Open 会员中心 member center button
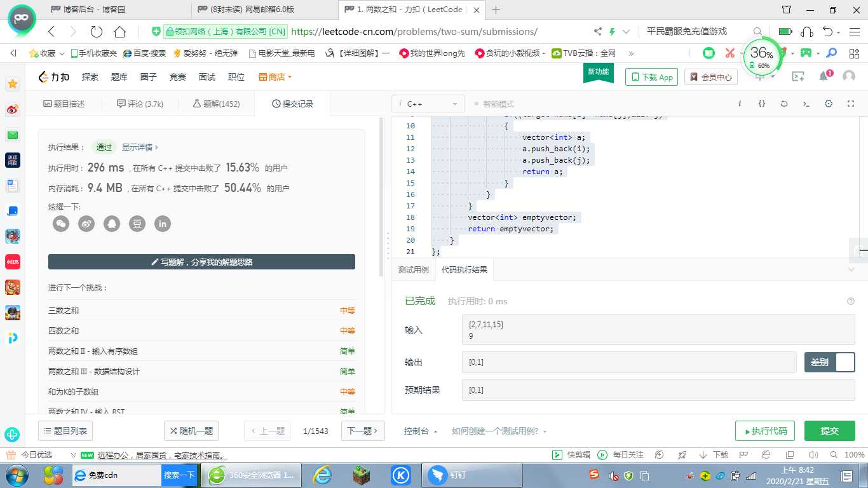This screenshot has width=868, height=488. (712, 77)
